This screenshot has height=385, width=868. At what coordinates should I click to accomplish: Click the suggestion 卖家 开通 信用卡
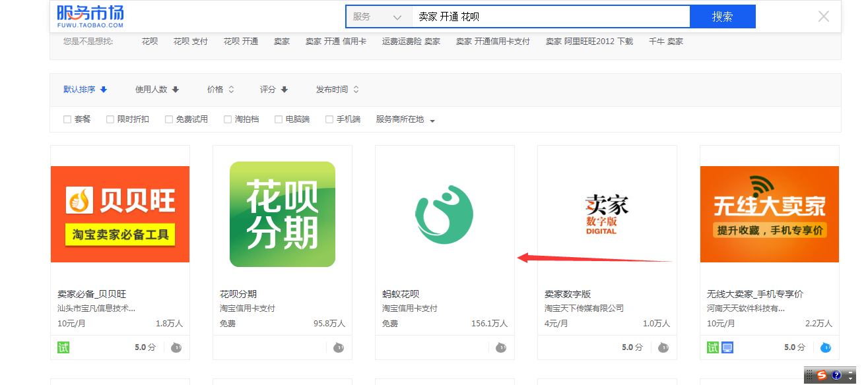click(336, 42)
